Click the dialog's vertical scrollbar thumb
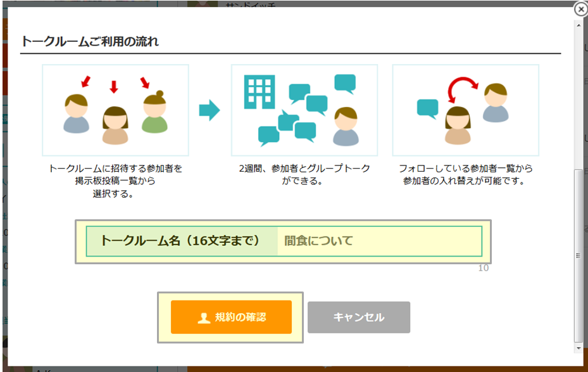The width and height of the screenshot is (588, 372). [x=578, y=253]
